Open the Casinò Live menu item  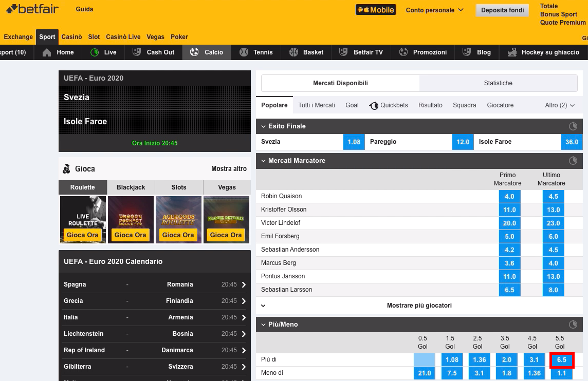coord(123,37)
